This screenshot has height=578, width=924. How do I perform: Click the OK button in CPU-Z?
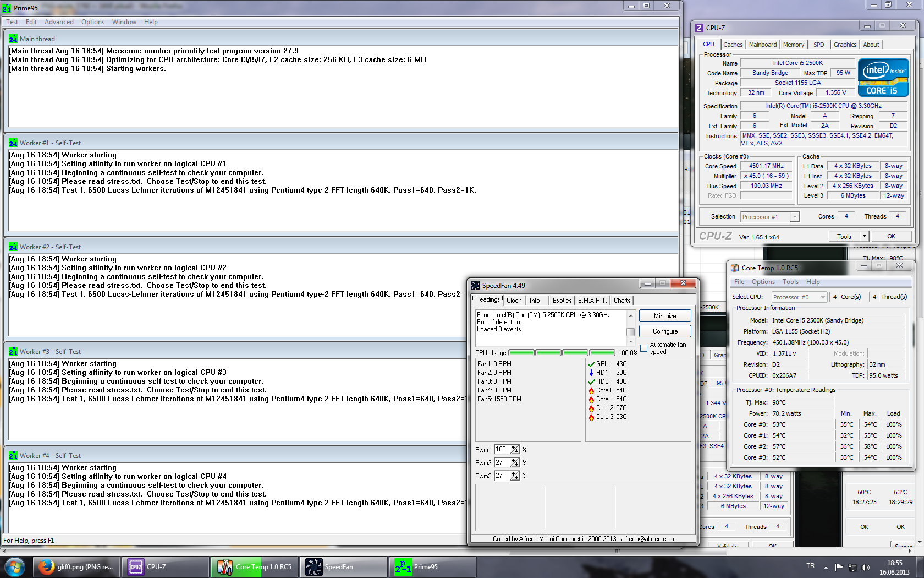click(x=891, y=236)
